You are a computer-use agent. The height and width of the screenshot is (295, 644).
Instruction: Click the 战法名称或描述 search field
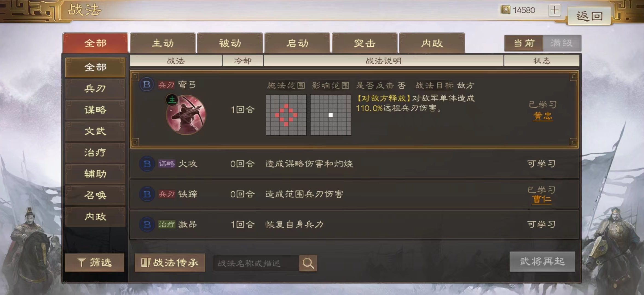coord(256,263)
